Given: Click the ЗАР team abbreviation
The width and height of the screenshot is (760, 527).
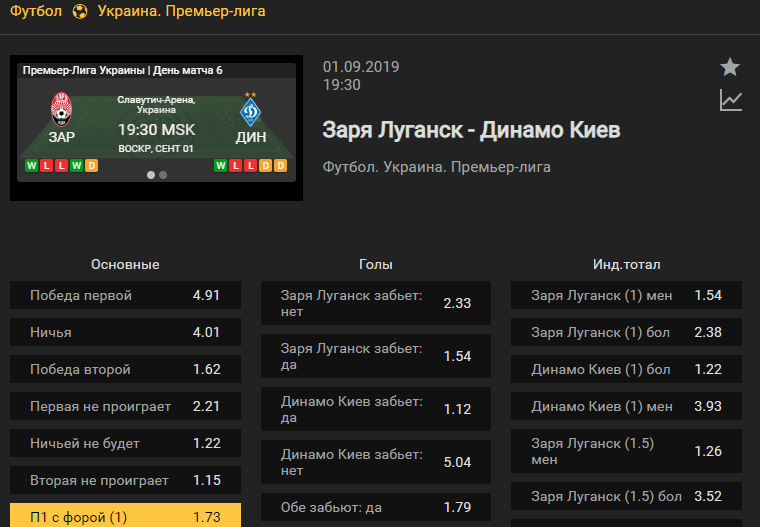Looking at the screenshot, I should (x=62, y=137).
